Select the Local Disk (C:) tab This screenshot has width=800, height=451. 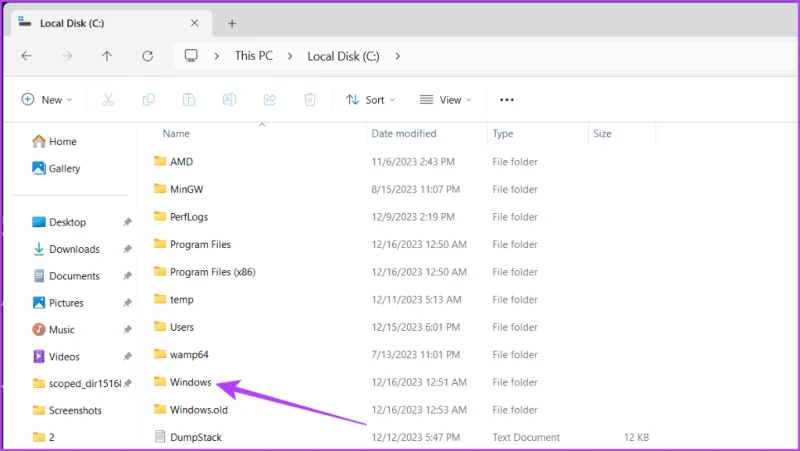[x=109, y=23]
